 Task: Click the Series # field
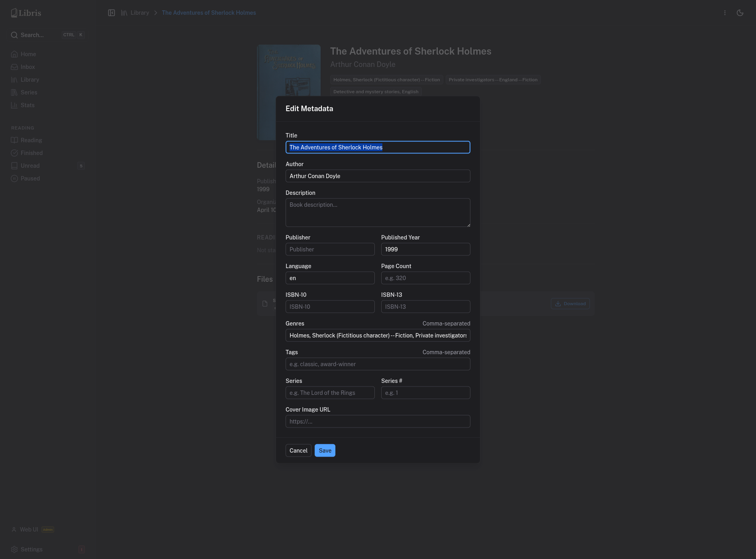[x=425, y=393]
